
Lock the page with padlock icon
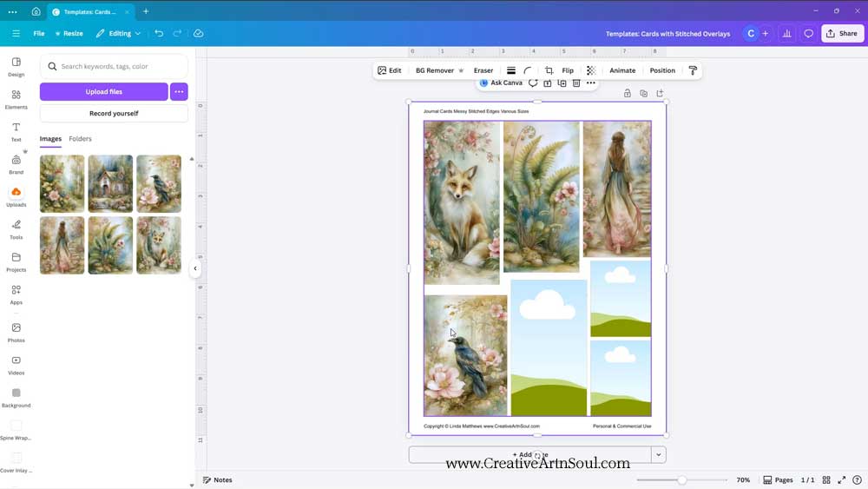pyautogui.click(x=628, y=93)
